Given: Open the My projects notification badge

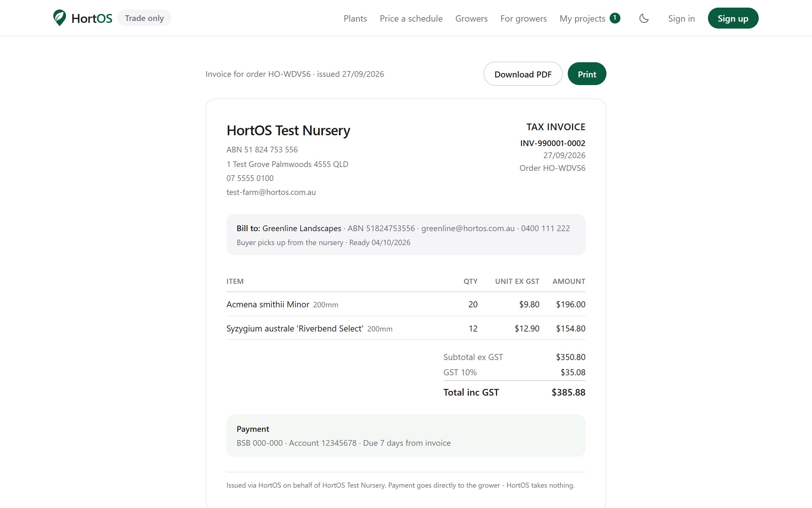Looking at the screenshot, I should coord(615,18).
